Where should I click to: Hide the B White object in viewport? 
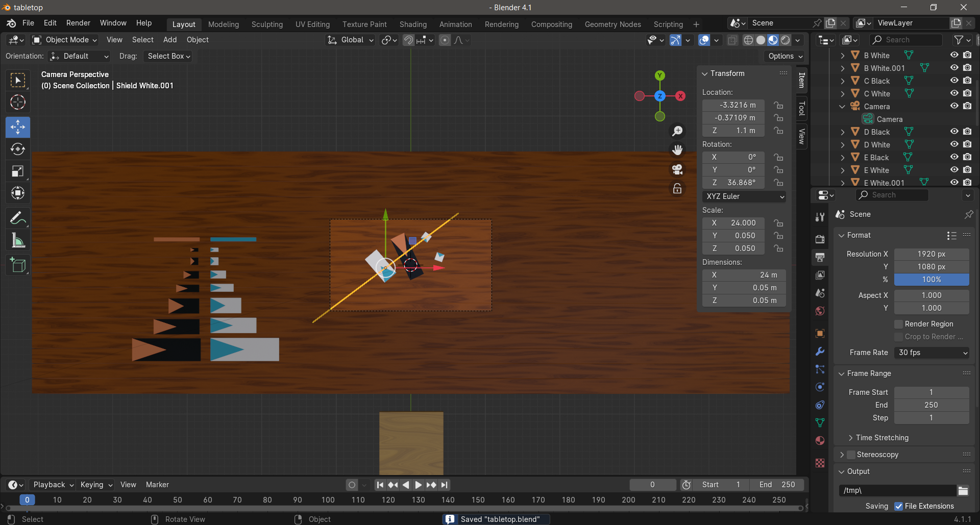(x=954, y=55)
